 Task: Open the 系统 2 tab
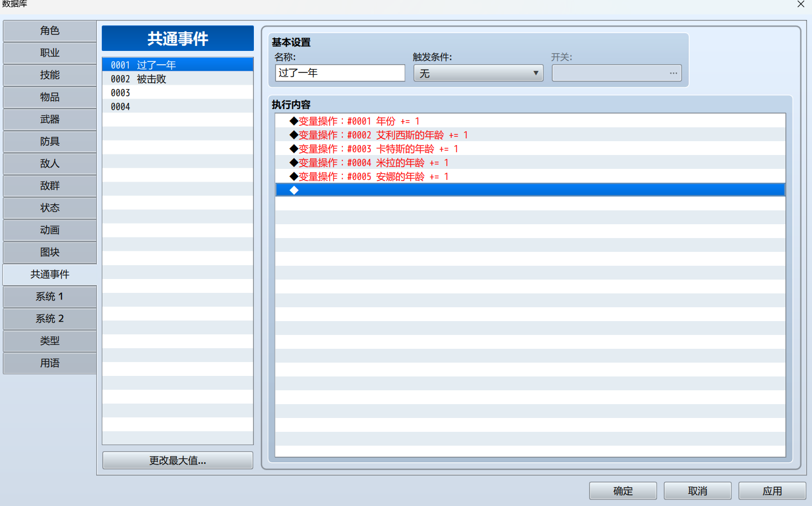pos(50,319)
